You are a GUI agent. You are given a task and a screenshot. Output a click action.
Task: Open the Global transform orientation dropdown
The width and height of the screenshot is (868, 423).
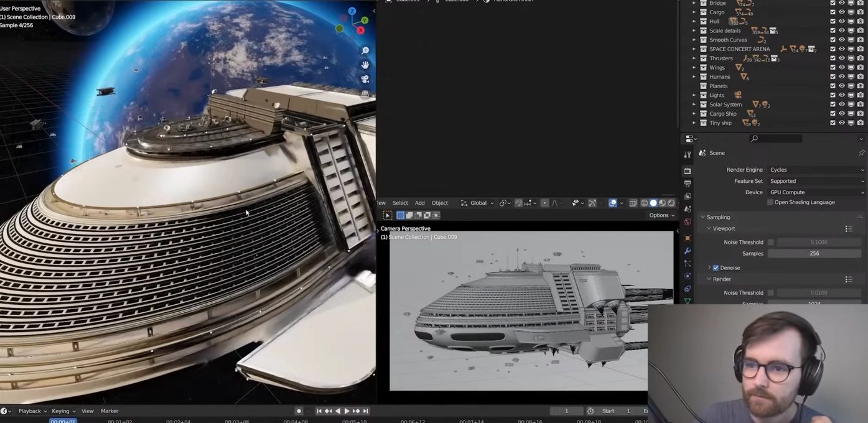pos(477,203)
